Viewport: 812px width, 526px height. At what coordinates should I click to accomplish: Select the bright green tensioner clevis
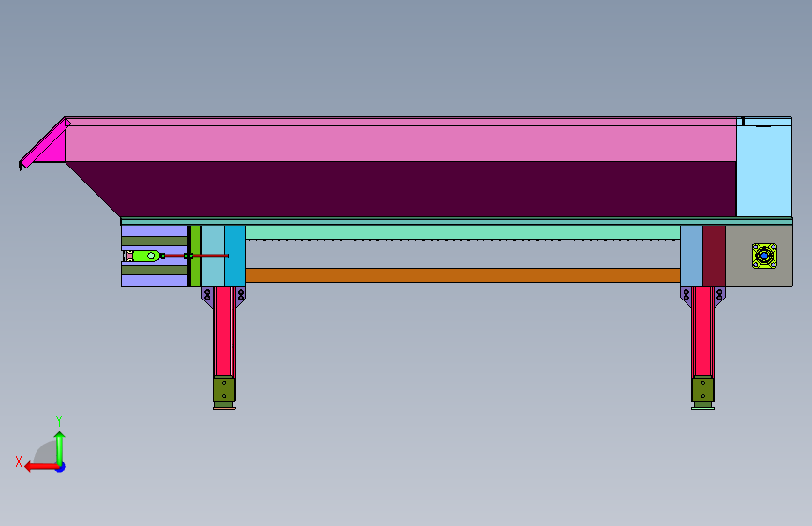point(146,256)
